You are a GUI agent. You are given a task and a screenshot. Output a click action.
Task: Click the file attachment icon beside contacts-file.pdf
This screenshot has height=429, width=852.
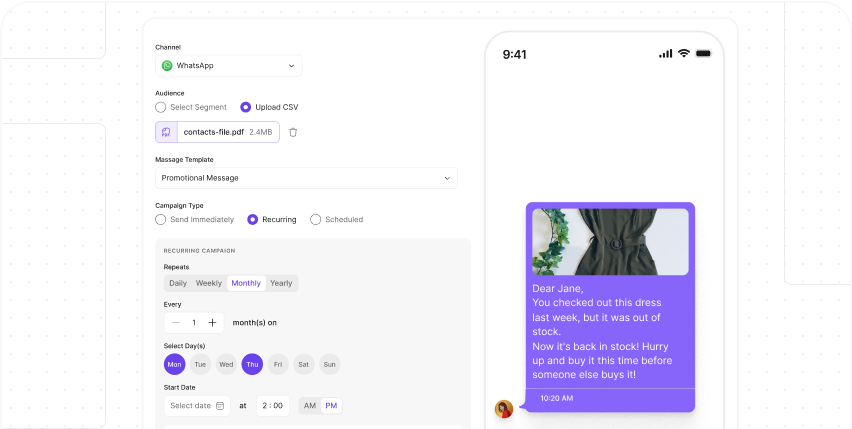(x=166, y=132)
